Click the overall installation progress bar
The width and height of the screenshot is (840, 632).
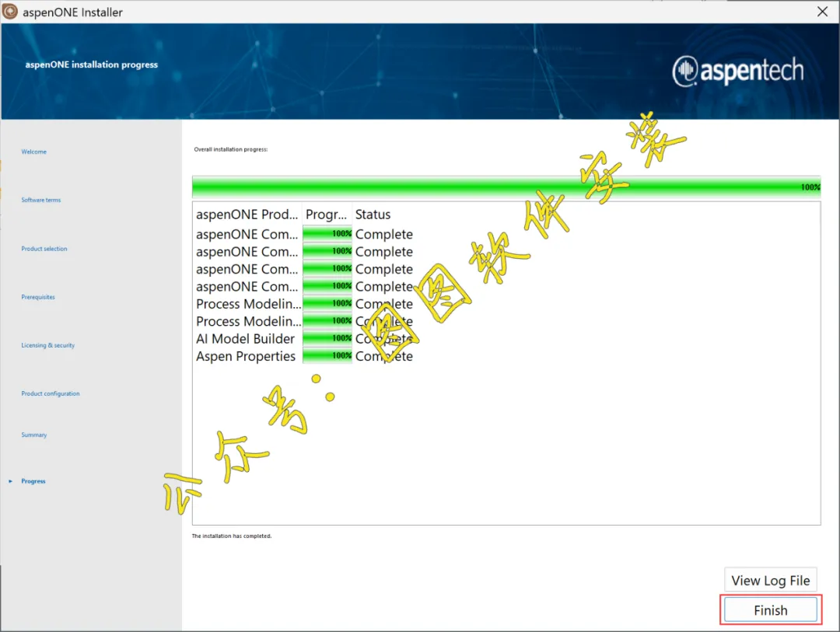point(506,187)
